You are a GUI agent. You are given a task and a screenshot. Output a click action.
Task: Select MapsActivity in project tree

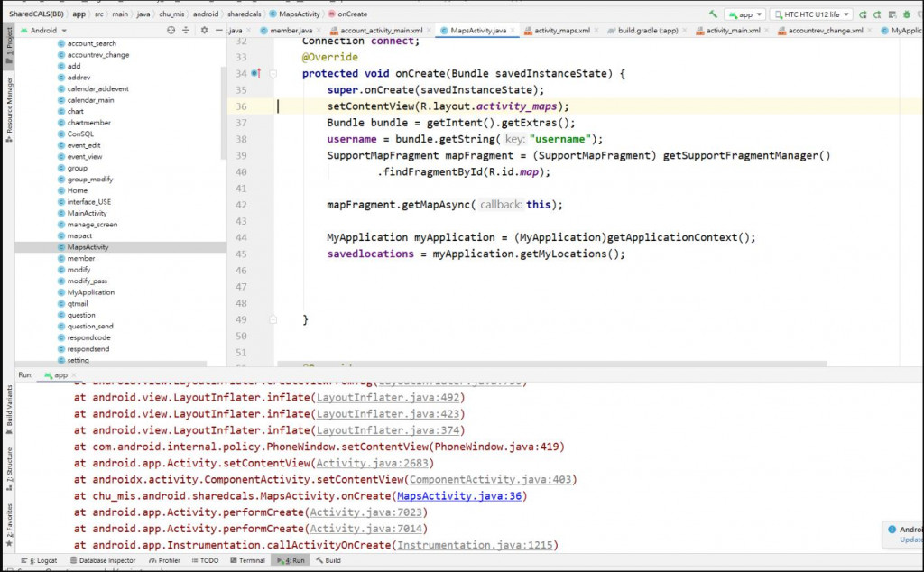[x=88, y=247]
